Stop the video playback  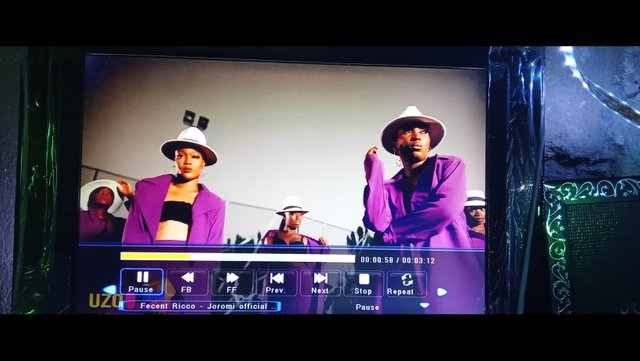coord(363,283)
